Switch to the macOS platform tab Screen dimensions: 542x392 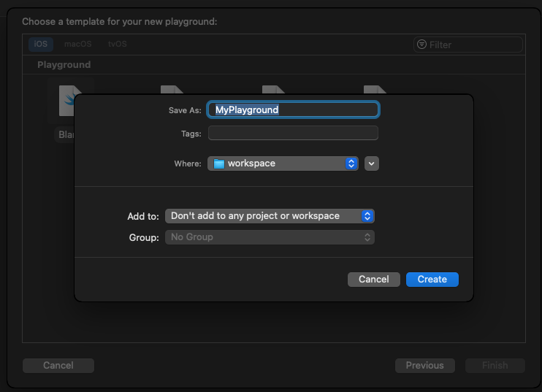click(77, 45)
